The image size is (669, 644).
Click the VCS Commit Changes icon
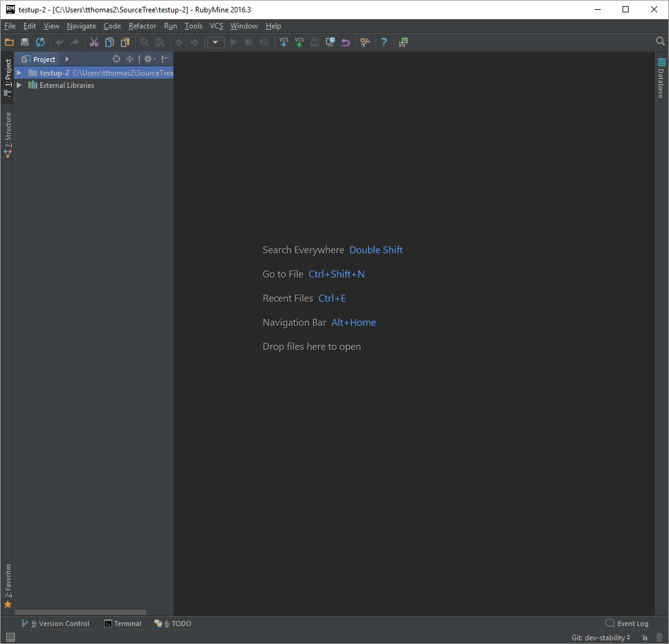point(299,42)
